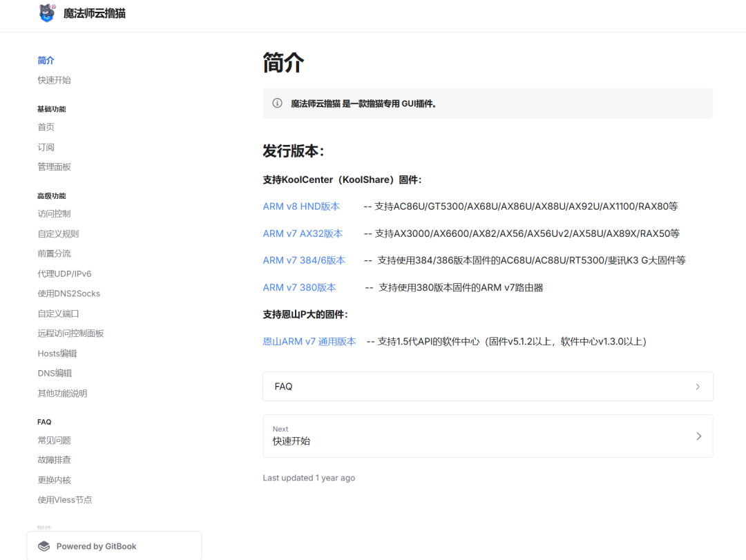Click the 恩山ARM v7 通用版本 link
The height and width of the screenshot is (560, 746).
pyautogui.click(x=309, y=342)
